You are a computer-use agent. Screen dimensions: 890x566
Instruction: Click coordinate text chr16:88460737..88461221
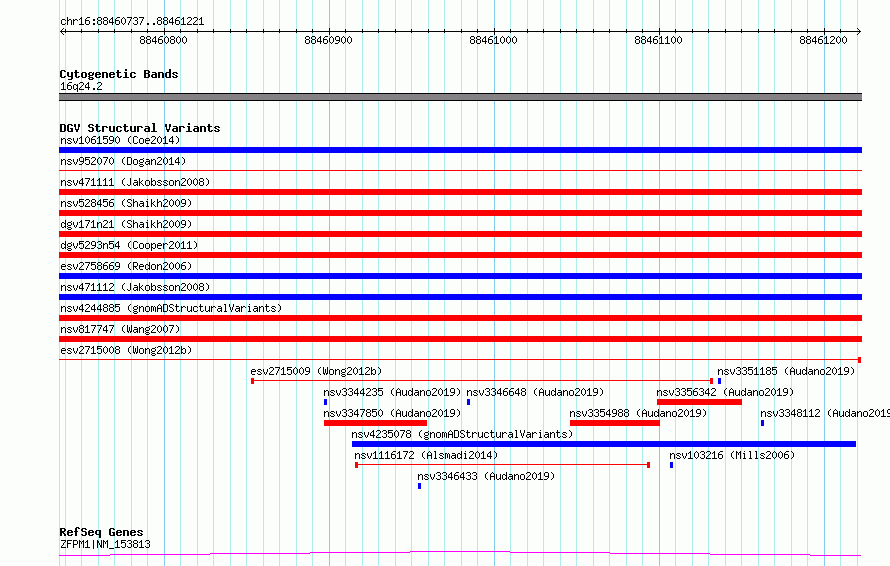(x=132, y=22)
